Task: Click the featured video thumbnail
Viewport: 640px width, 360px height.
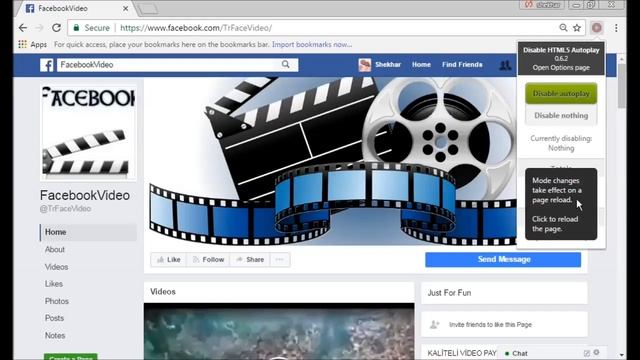Action: 279,331
